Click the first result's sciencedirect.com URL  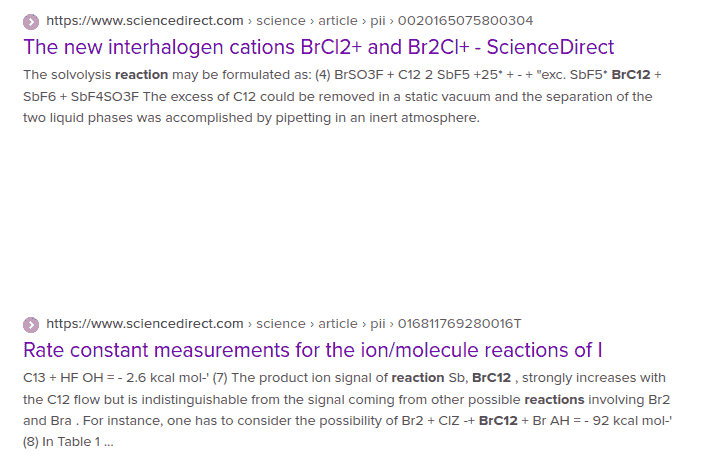coord(145,21)
